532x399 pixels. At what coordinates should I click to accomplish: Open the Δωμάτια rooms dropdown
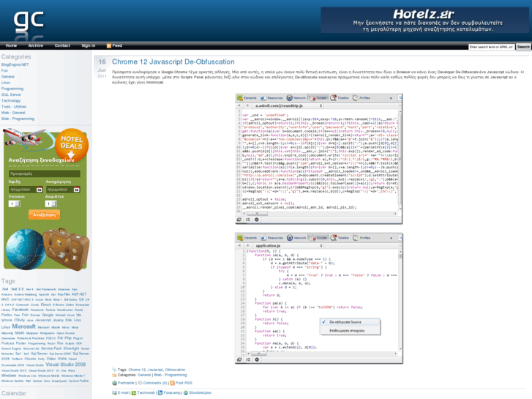pos(51,204)
